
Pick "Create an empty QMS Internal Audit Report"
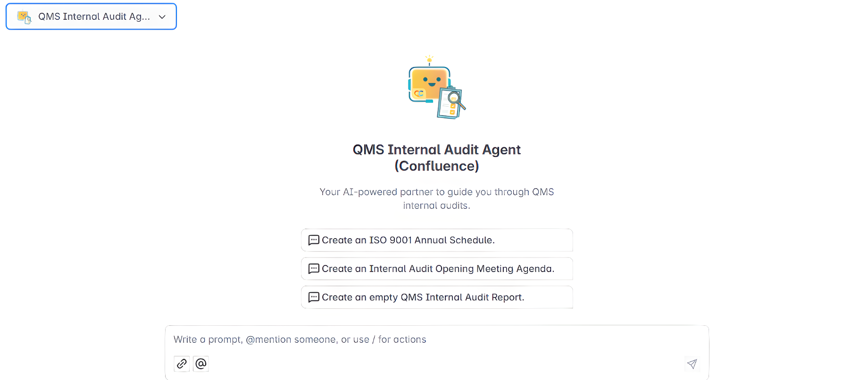pos(423,297)
